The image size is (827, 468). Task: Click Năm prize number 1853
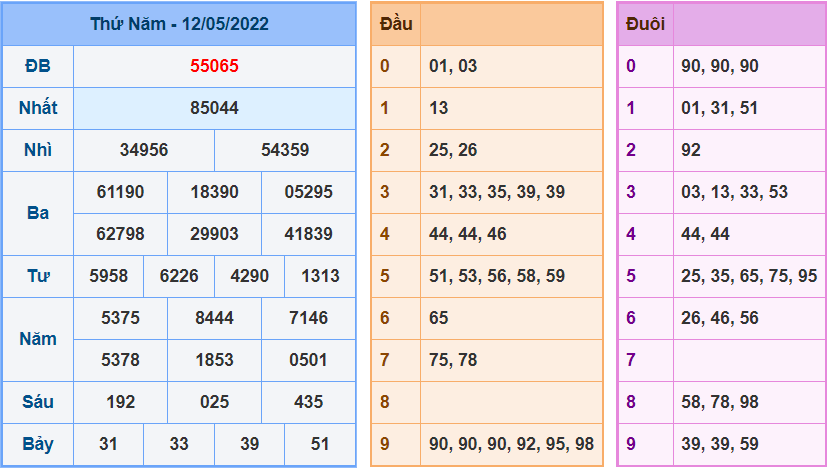[x=214, y=360]
